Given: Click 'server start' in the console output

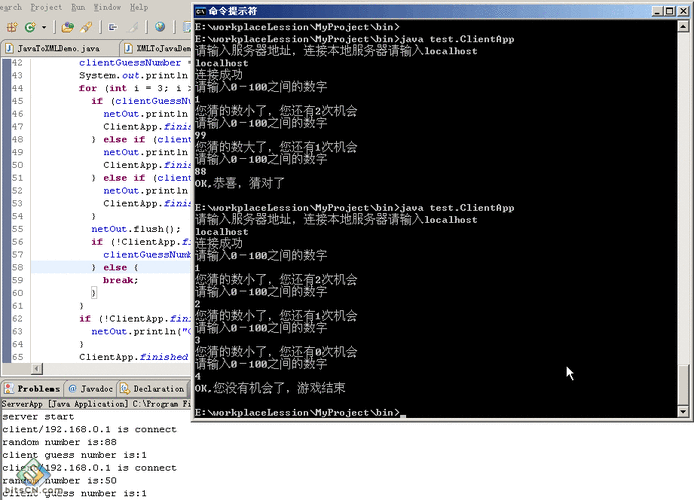Looking at the screenshot, I should (38, 416).
